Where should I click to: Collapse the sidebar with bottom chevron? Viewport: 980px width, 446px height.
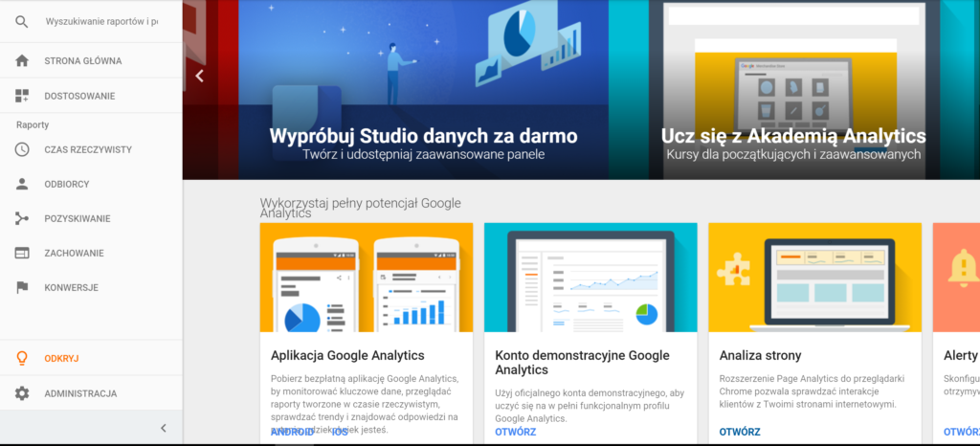coord(163,428)
